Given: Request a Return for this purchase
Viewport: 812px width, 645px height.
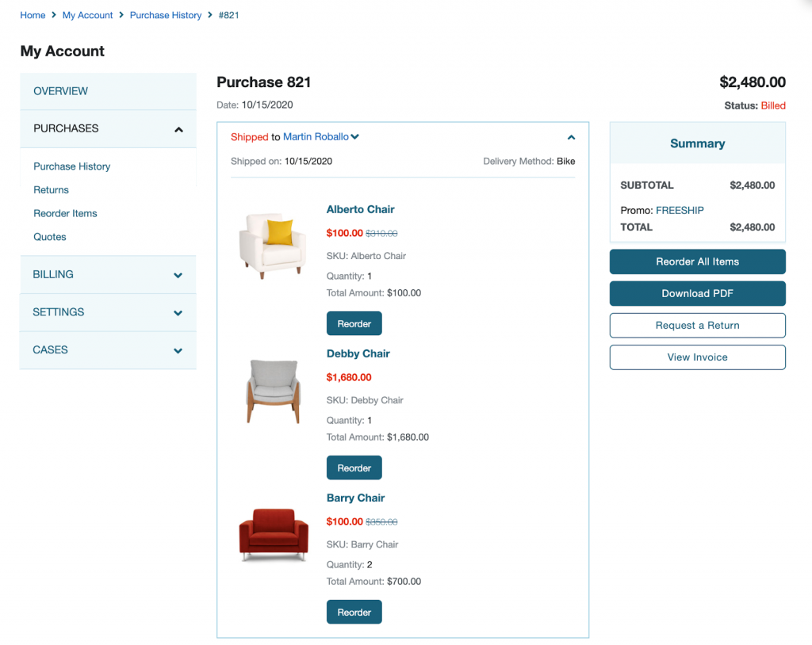Looking at the screenshot, I should pyautogui.click(x=697, y=326).
